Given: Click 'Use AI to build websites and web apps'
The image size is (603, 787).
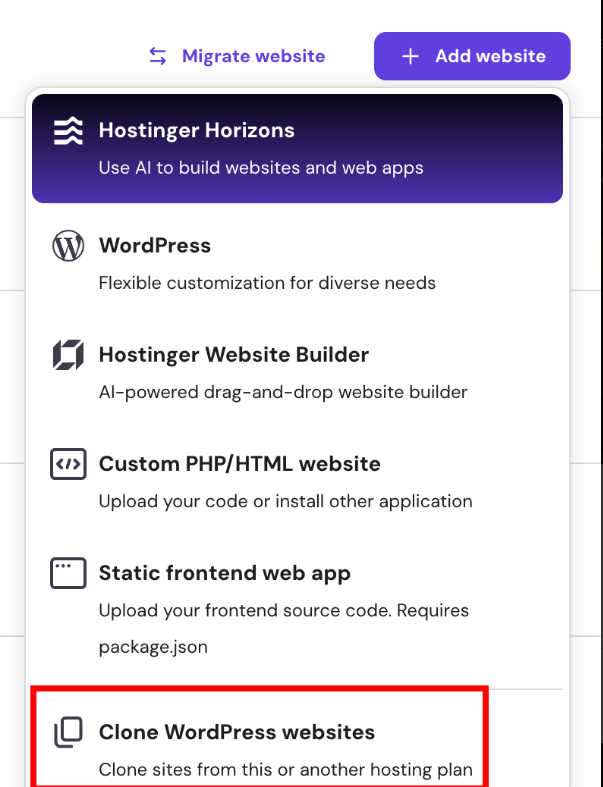Looking at the screenshot, I should 261,168.
